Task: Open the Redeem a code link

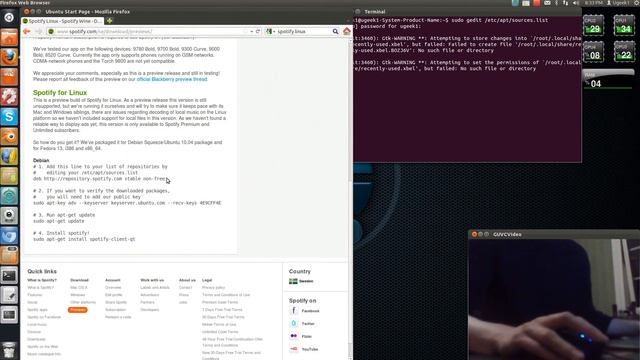Action: click(x=118, y=317)
